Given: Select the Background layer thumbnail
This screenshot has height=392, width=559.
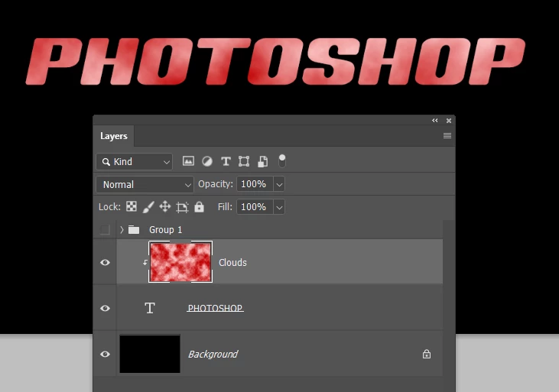Looking at the screenshot, I should click(x=150, y=354).
